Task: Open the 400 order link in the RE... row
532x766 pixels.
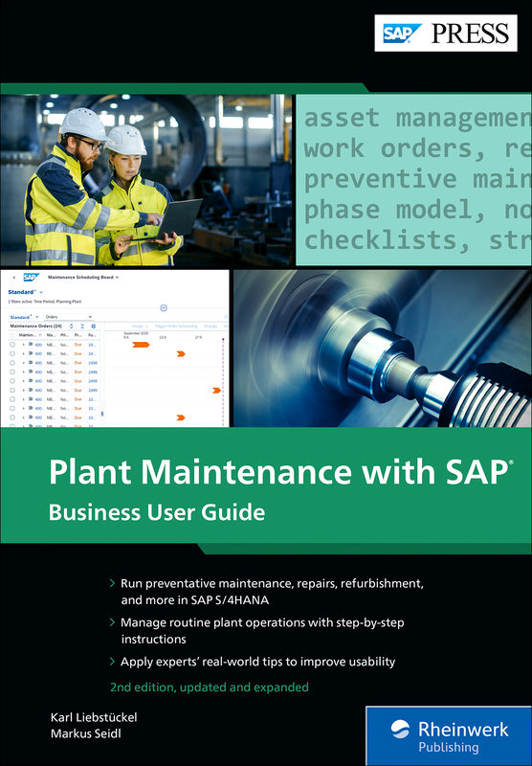Action: pyautogui.click(x=38, y=353)
